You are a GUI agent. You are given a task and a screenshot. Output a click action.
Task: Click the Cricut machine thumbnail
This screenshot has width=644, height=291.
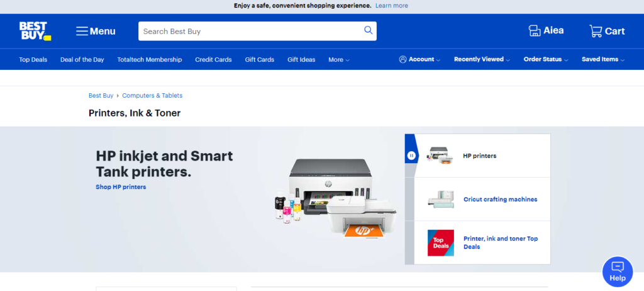click(x=441, y=199)
